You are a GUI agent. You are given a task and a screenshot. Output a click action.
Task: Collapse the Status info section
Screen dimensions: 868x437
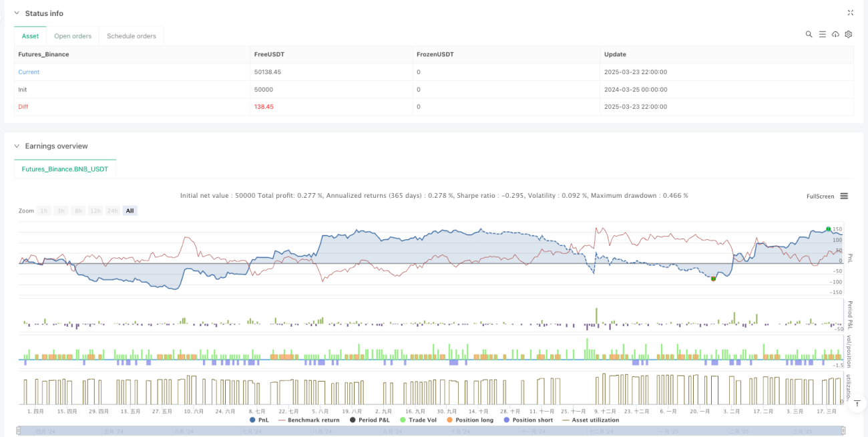click(x=17, y=13)
